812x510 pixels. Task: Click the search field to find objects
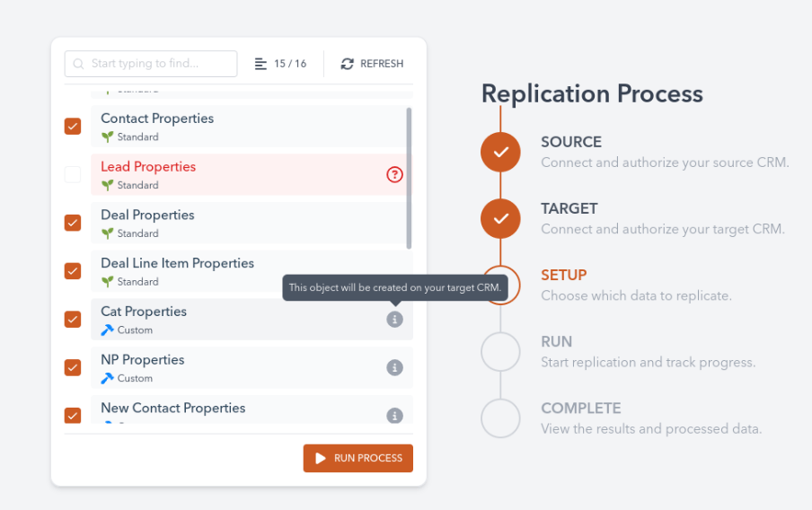(151, 64)
